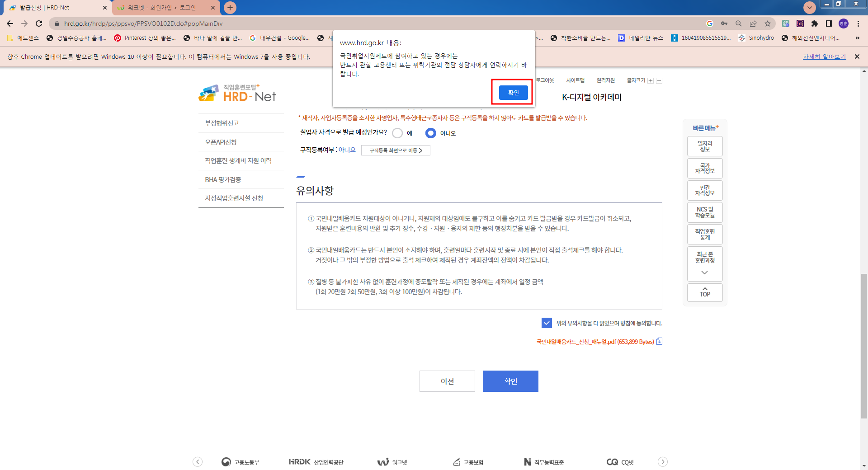868x470 pixels.
Task: Expand 최근 본 훈련과정 in quick menu
Action: (x=704, y=272)
